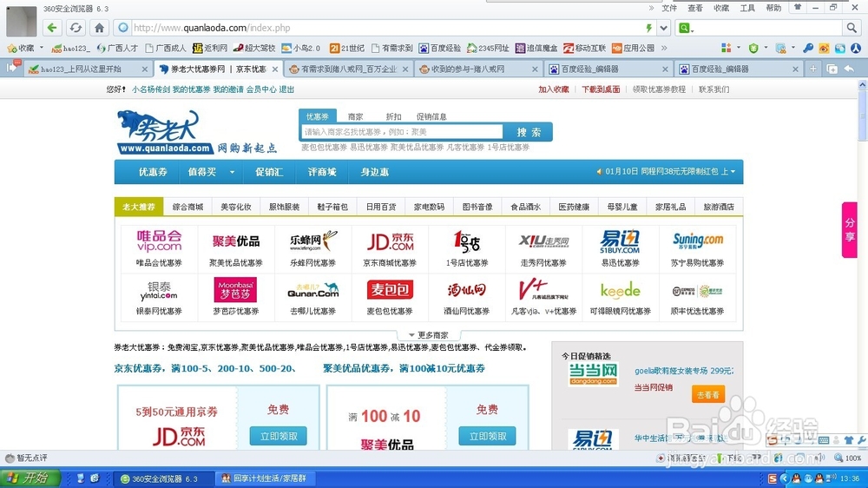Click the 搜索 search button
Viewport: 868px width, 488px height.
[x=529, y=132]
